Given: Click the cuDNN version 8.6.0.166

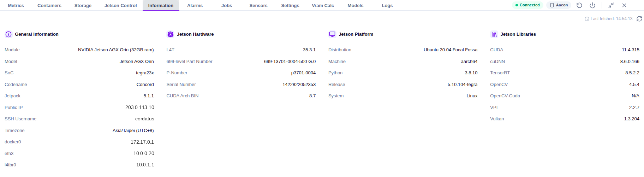Looking at the screenshot, I should [x=630, y=62].
